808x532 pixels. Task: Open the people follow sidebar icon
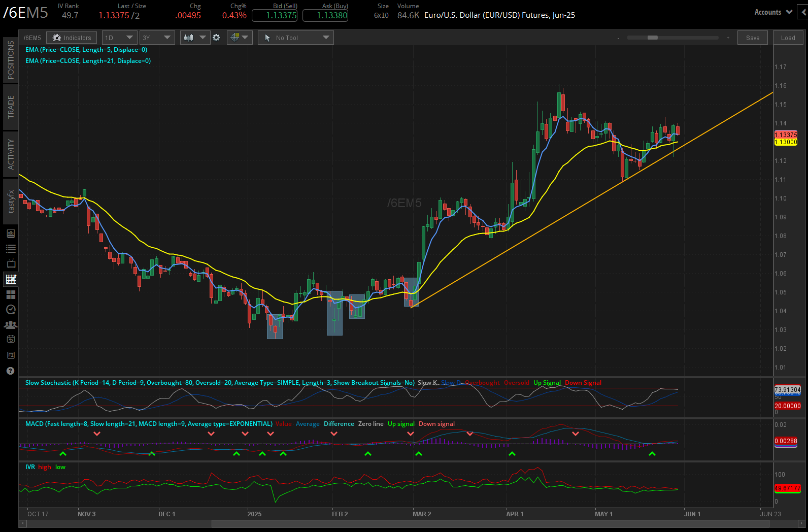[11, 325]
